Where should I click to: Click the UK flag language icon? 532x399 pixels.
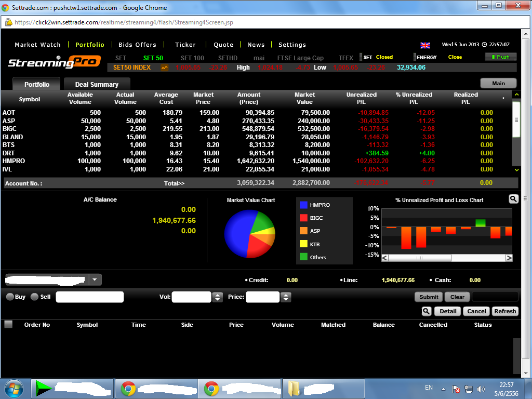(x=425, y=45)
